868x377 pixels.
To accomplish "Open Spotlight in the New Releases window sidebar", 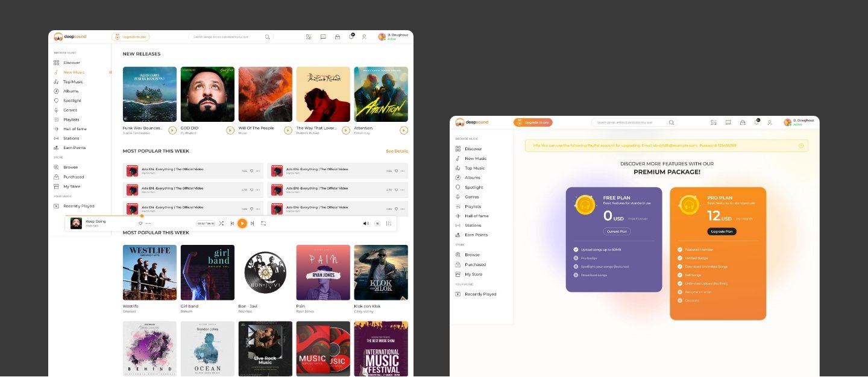I will tap(67, 101).
